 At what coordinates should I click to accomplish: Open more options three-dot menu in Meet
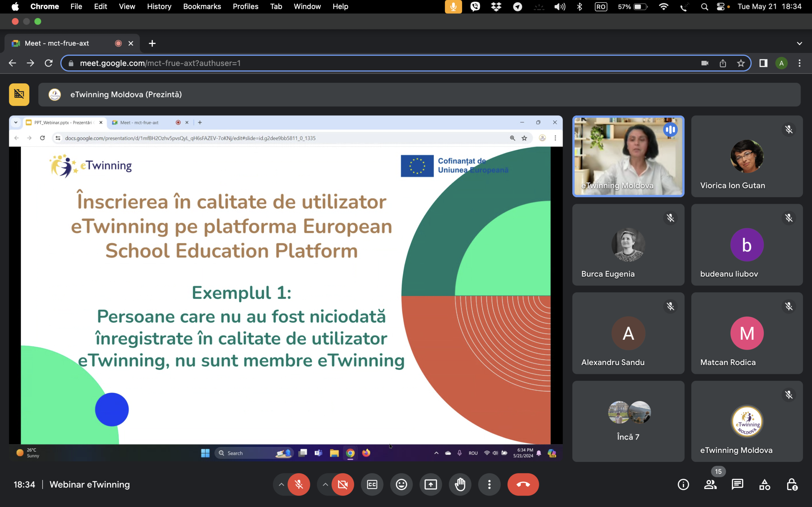[x=489, y=485]
